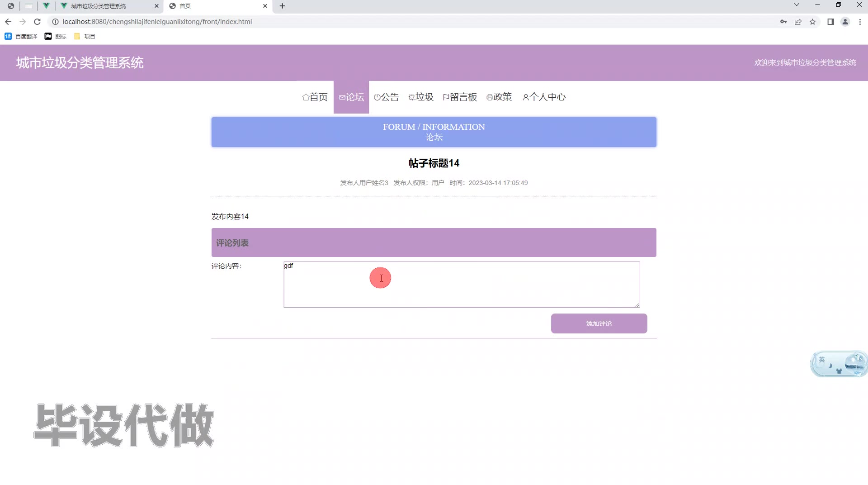Open the 政策 menu item

point(499,97)
